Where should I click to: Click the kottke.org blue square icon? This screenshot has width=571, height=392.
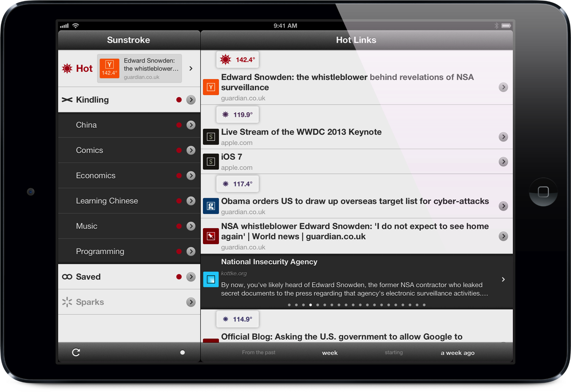pyautogui.click(x=211, y=279)
